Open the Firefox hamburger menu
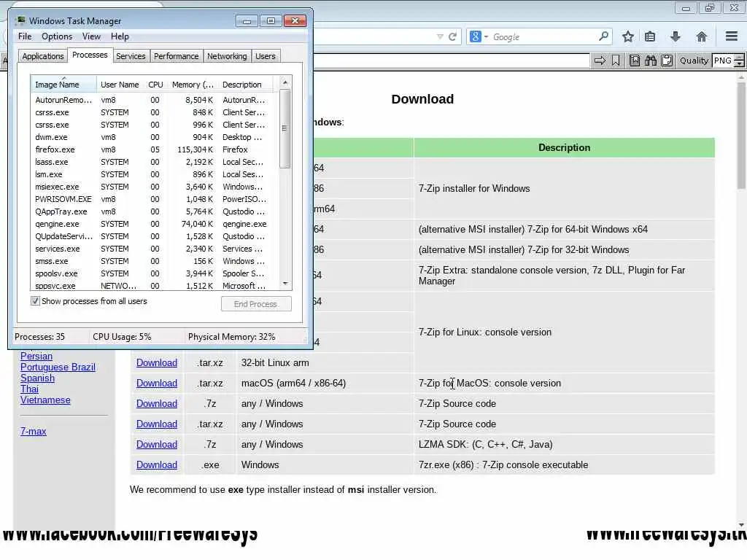This screenshot has height=560, width=747. pos(731,36)
